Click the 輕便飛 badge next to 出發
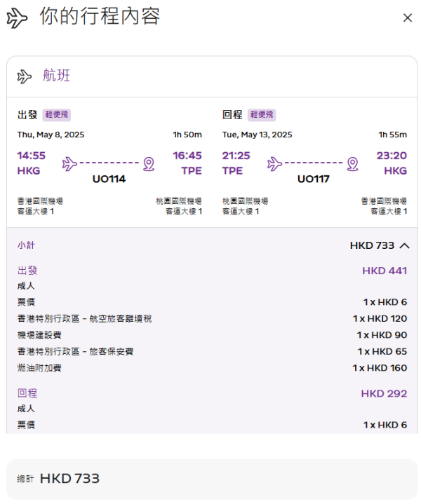421x504 pixels. tap(57, 115)
